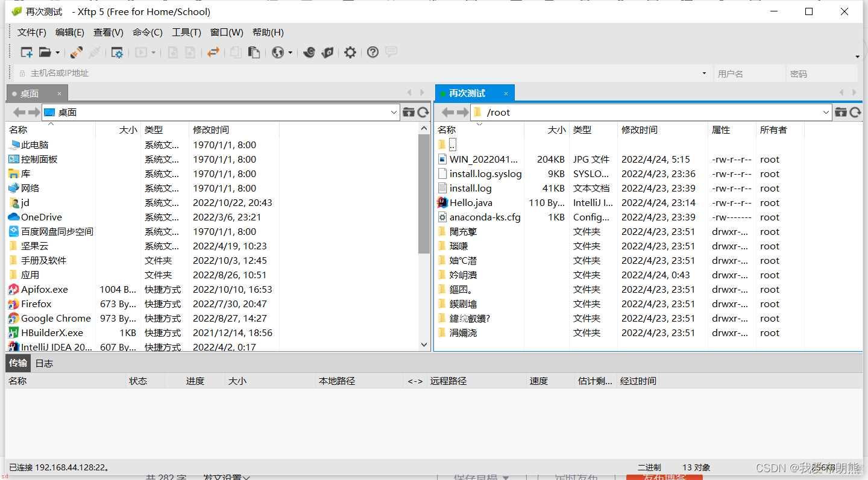The image size is (868, 480).
Task: Sort remote files by 所有者 column
Action: (x=780, y=129)
